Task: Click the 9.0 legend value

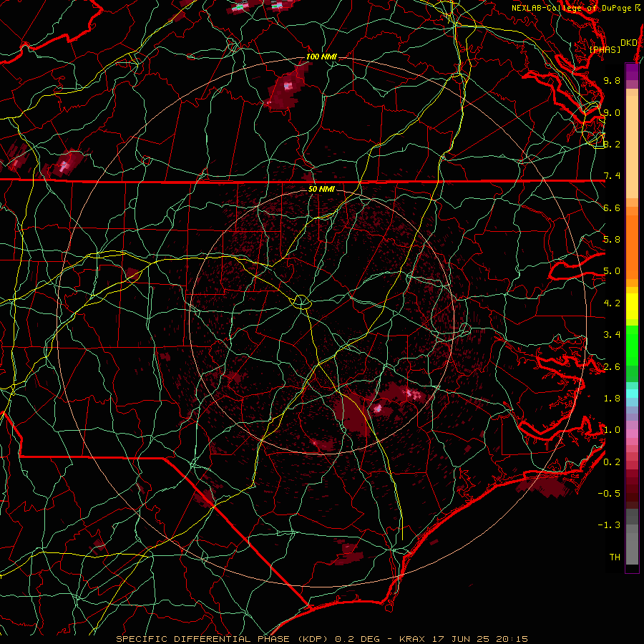Action: [x=612, y=112]
